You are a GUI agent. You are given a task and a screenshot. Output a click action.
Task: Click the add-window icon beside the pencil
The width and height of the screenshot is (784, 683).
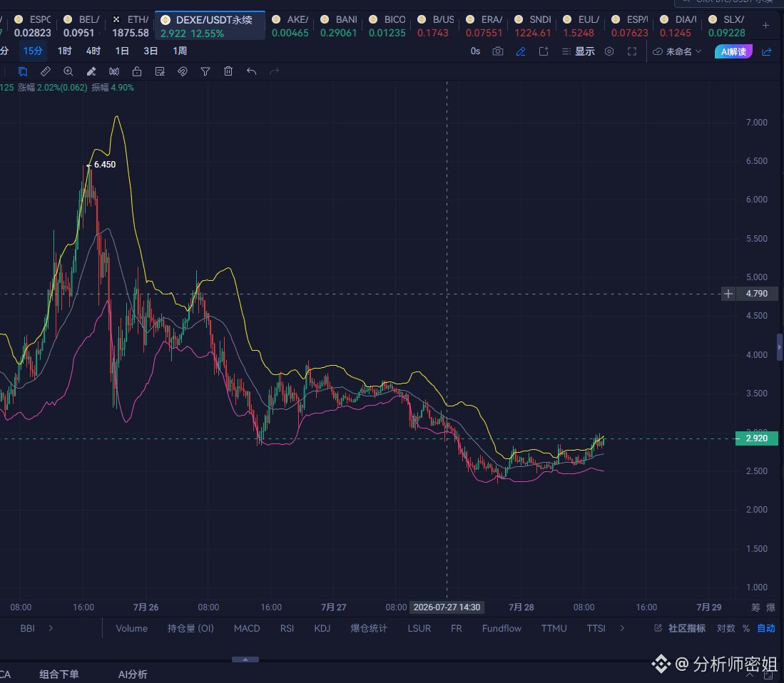coord(544,51)
